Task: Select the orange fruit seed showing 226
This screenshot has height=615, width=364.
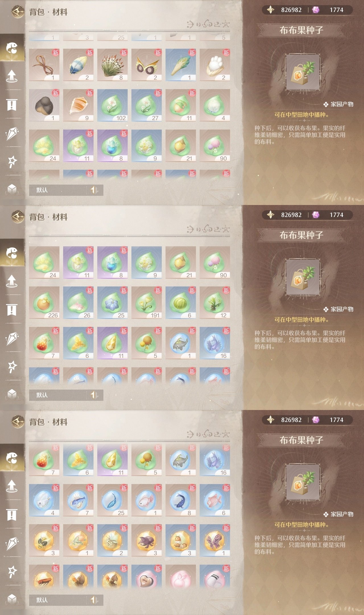Action: (44, 303)
